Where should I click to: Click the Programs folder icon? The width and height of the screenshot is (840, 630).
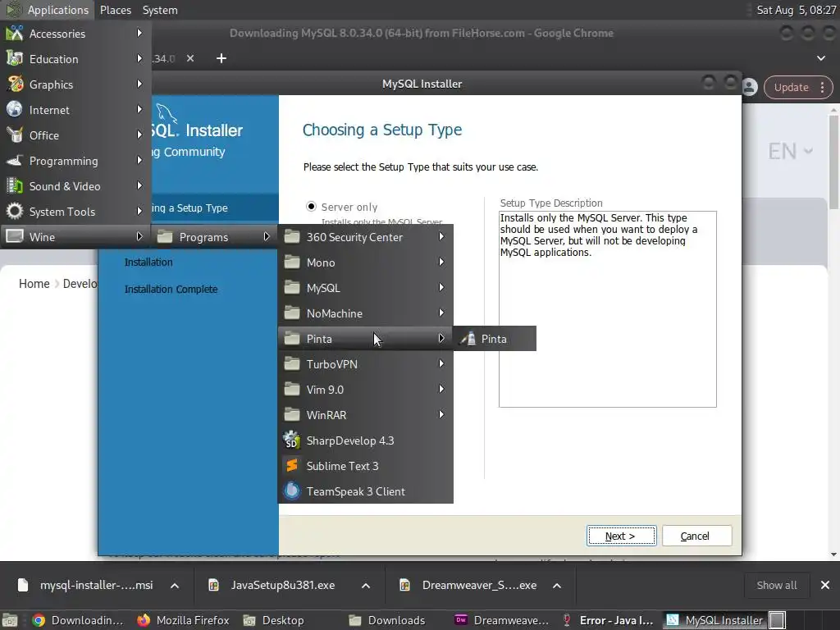[x=165, y=237]
